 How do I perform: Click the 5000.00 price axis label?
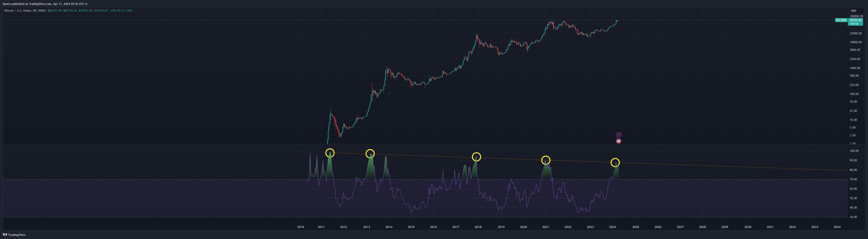(855, 50)
